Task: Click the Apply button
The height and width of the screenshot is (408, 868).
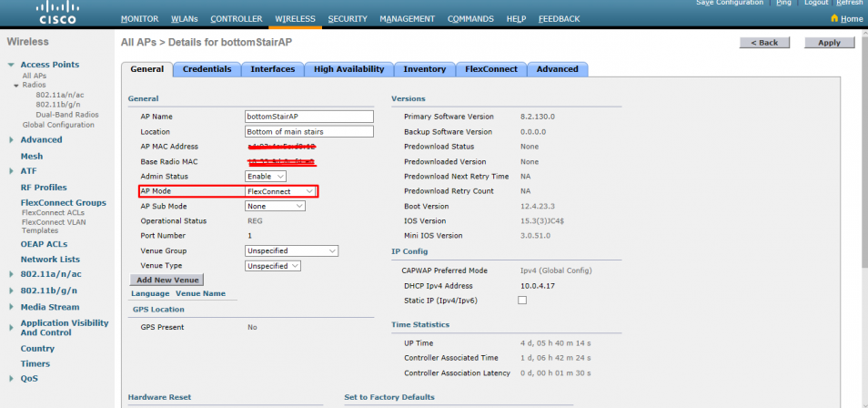Action: click(x=829, y=43)
